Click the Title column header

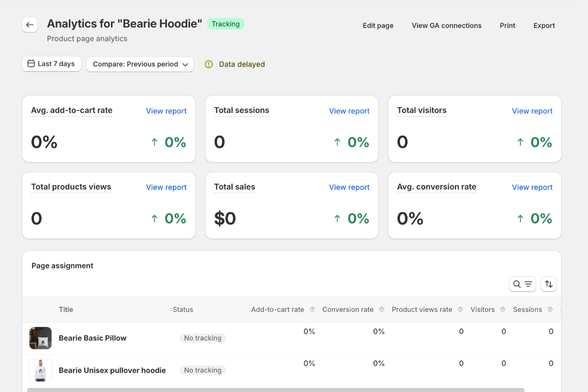pyautogui.click(x=66, y=309)
